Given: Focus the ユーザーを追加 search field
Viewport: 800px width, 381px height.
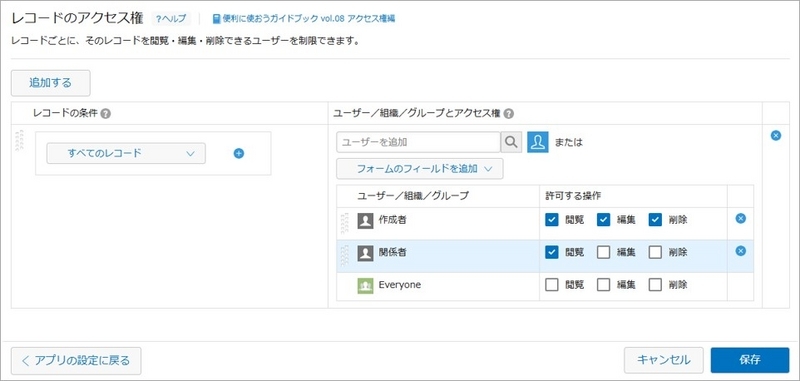Looking at the screenshot, I should coord(418,142).
